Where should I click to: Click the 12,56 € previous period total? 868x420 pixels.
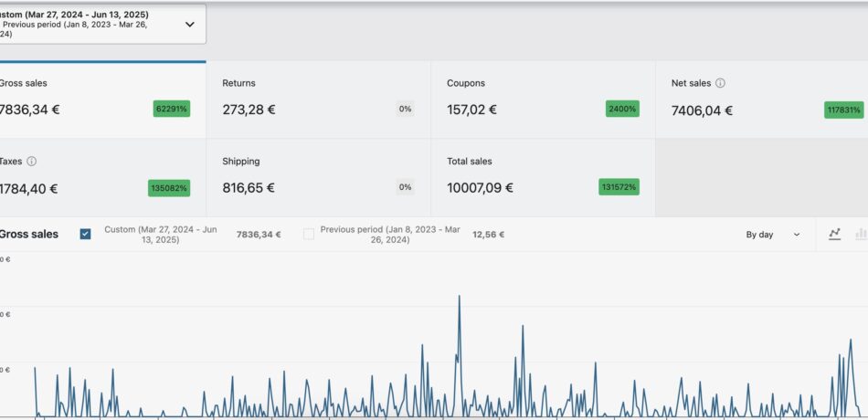(488, 235)
